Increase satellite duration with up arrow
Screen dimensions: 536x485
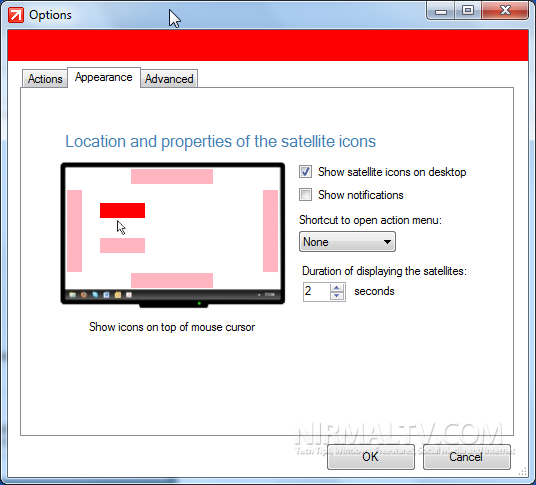337,288
